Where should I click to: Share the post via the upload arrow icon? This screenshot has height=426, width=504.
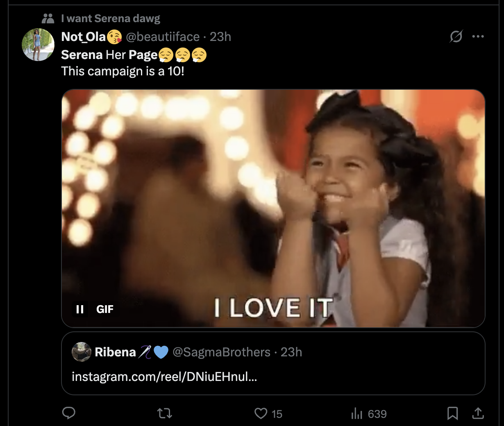[x=478, y=413]
